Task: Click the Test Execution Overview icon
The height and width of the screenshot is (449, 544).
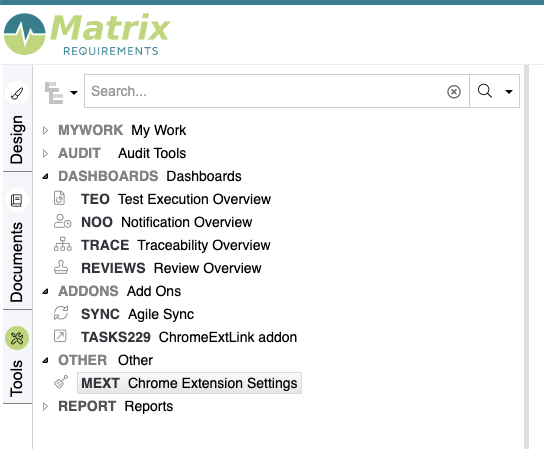Action: click(60, 198)
